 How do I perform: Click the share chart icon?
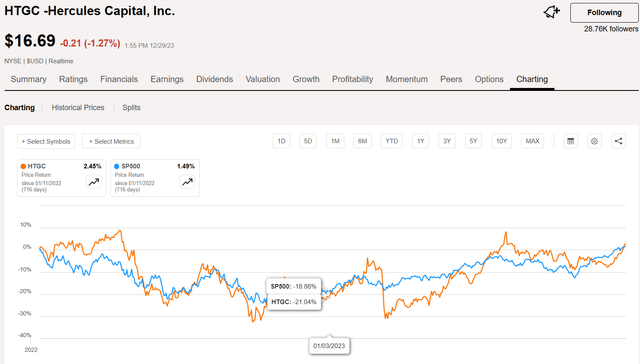(x=618, y=141)
